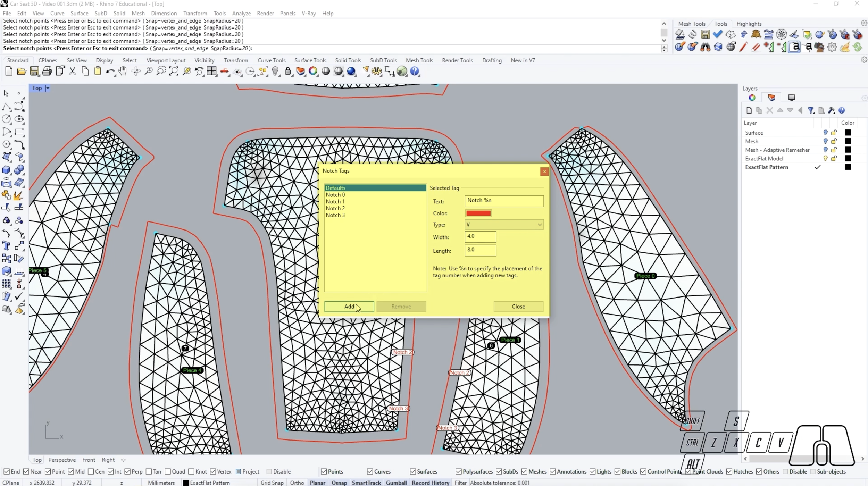Toggle Record History in status bar

pos(430,483)
